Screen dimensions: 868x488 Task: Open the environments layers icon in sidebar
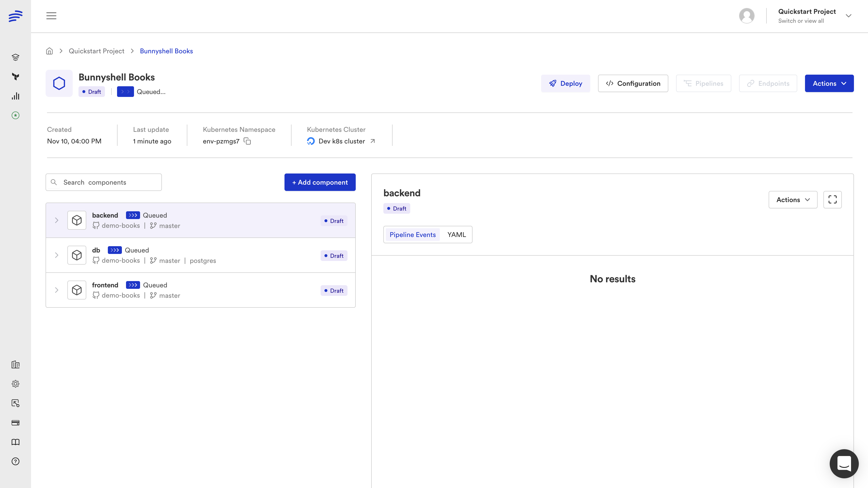point(16,57)
